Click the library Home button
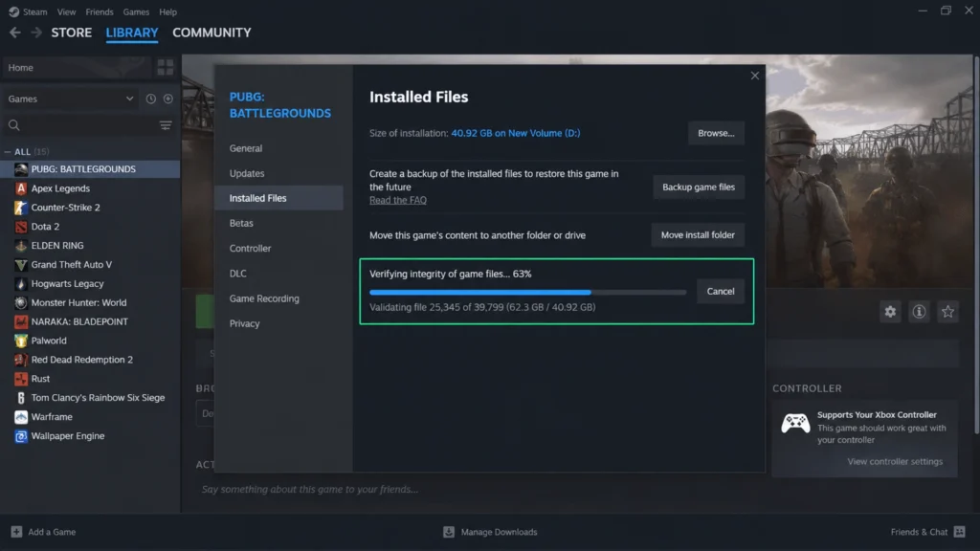Viewport: 980px width, 551px height. 77,68
